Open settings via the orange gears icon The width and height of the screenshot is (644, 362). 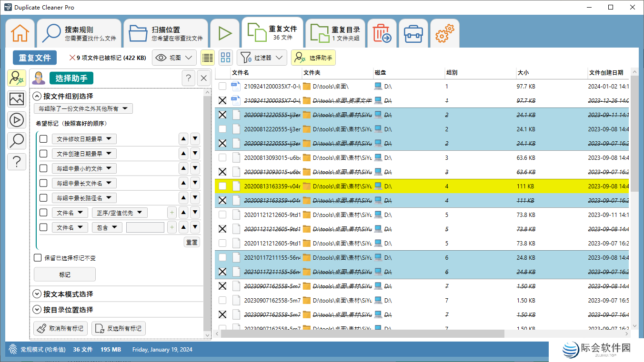[444, 33]
